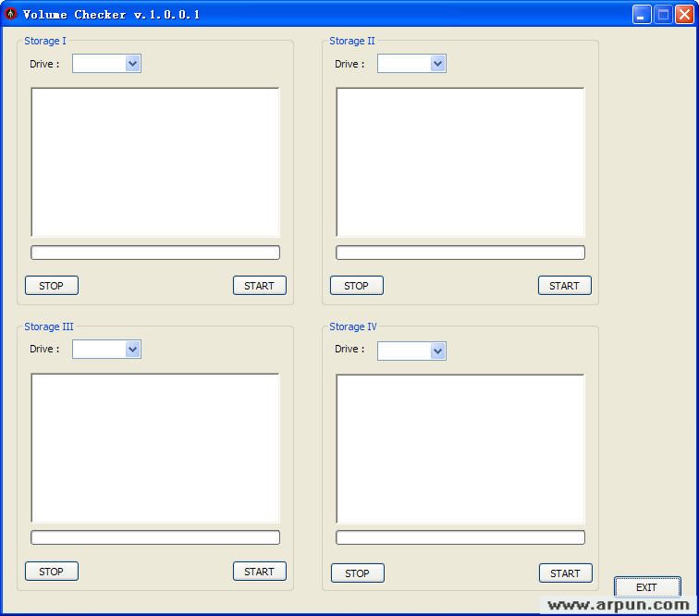This screenshot has height=616, width=699.
Task: Click the 'Storage II' group label
Action: pos(351,41)
